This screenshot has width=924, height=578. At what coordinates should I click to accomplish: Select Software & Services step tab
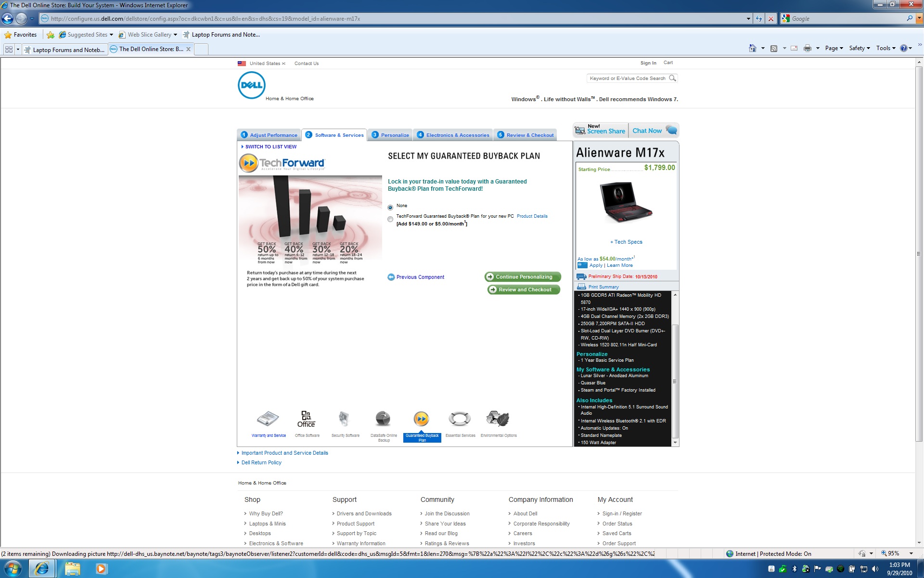point(334,135)
